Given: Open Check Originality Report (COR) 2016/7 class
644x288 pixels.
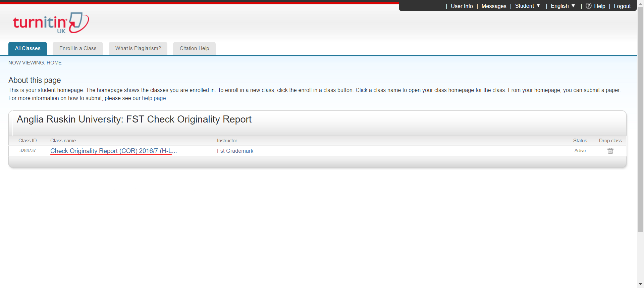Looking at the screenshot, I should tap(113, 151).
